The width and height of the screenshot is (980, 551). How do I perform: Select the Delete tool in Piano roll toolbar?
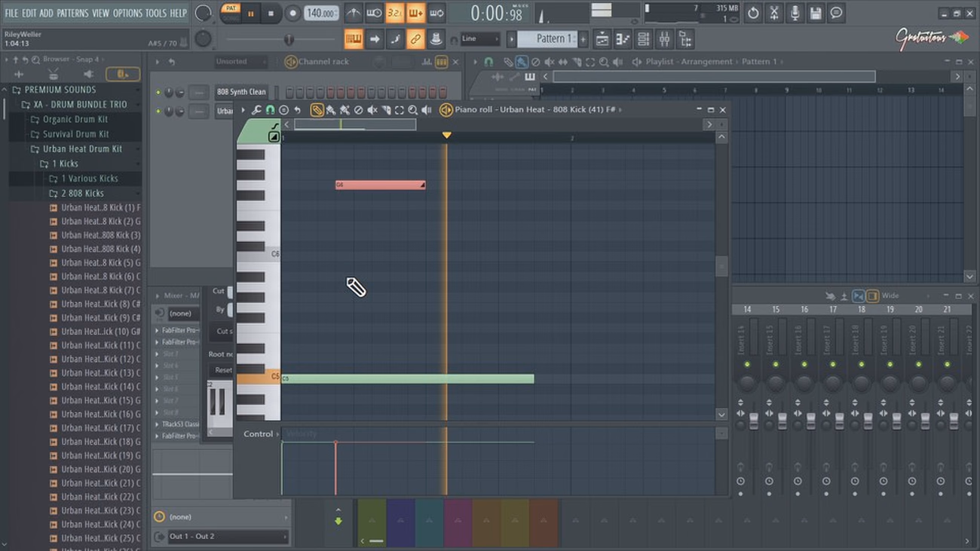click(359, 110)
